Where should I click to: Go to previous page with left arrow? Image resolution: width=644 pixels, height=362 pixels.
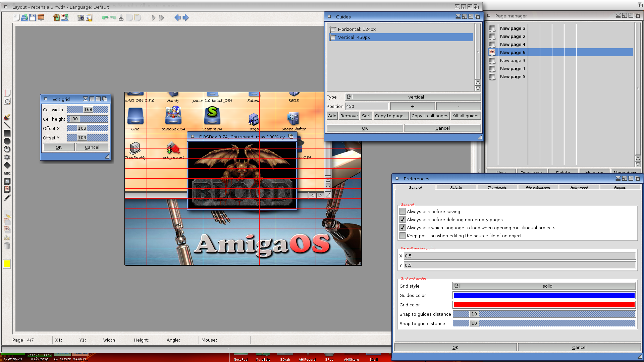pyautogui.click(x=177, y=17)
